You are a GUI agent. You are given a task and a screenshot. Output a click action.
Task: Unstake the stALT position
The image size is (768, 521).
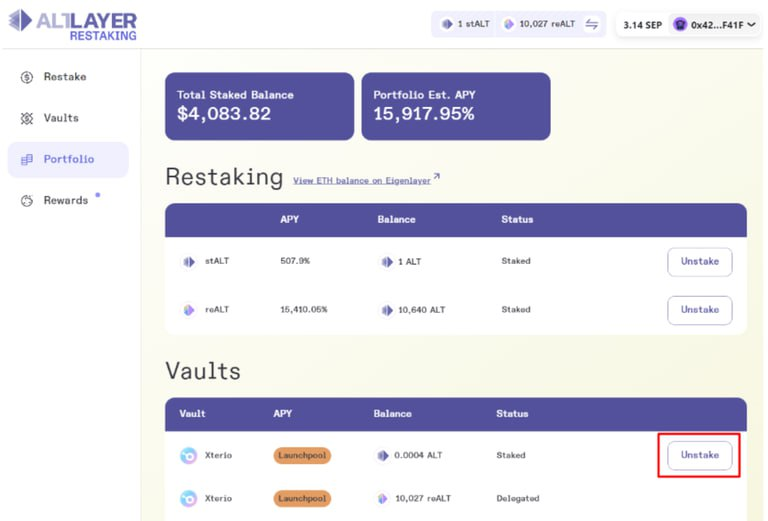700,262
